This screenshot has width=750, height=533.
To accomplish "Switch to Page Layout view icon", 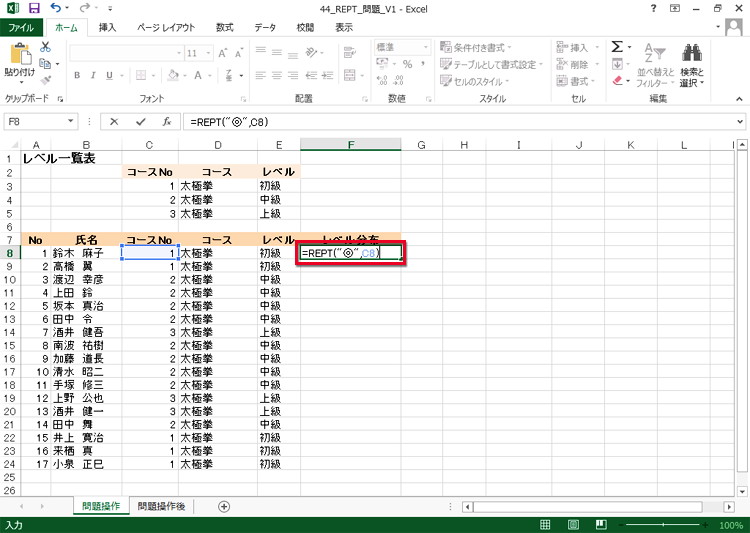I will click(573, 525).
